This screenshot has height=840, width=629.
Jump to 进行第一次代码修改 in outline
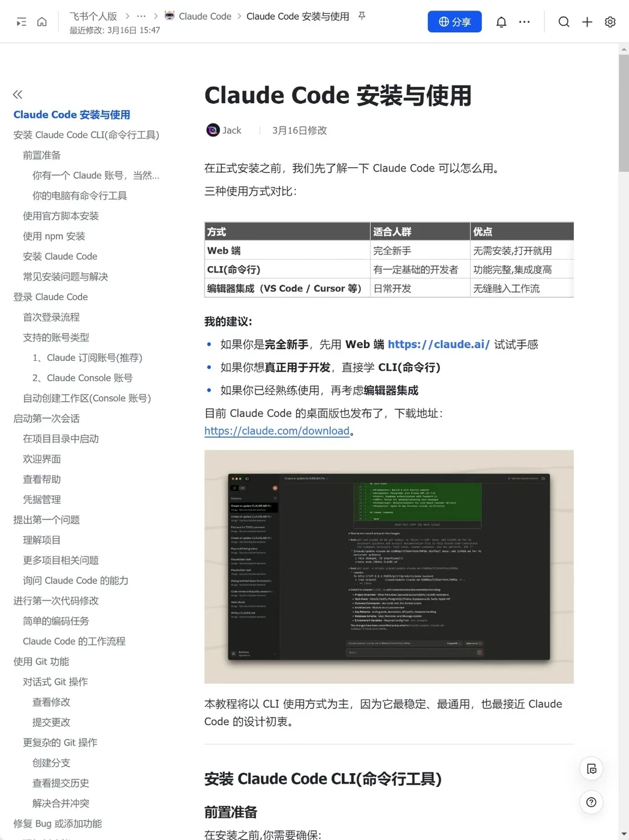(x=56, y=601)
